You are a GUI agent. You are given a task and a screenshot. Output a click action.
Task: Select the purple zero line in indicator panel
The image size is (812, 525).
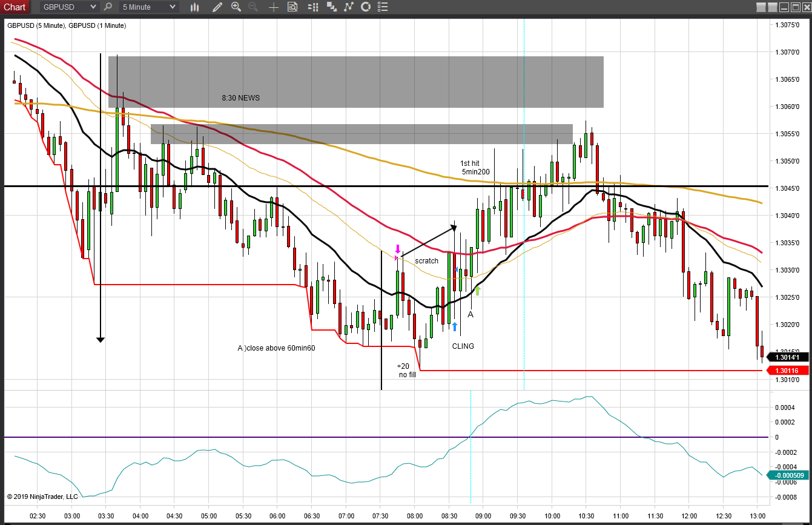386,437
